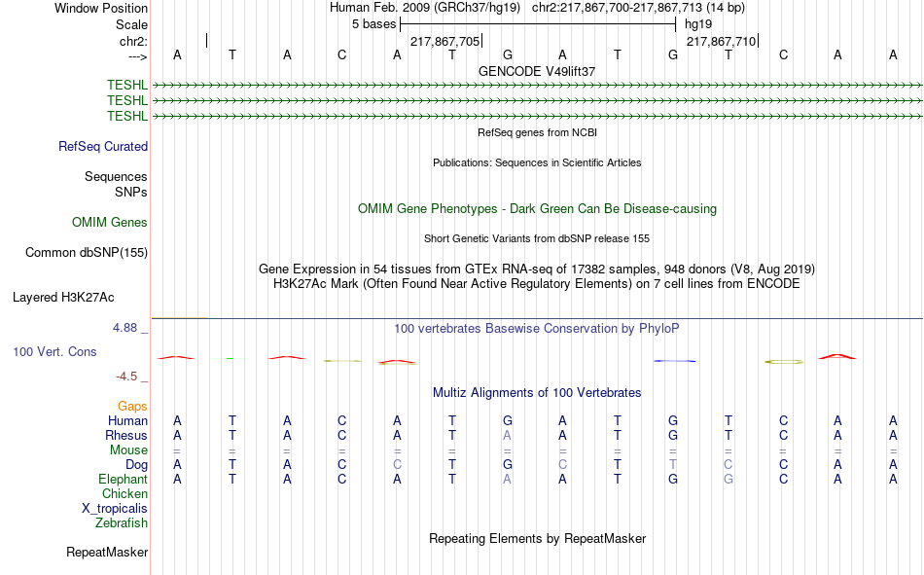This screenshot has width=924, height=575.
Task: Click Publications: Sequences in Scientific Articles title
Action: click(537, 162)
